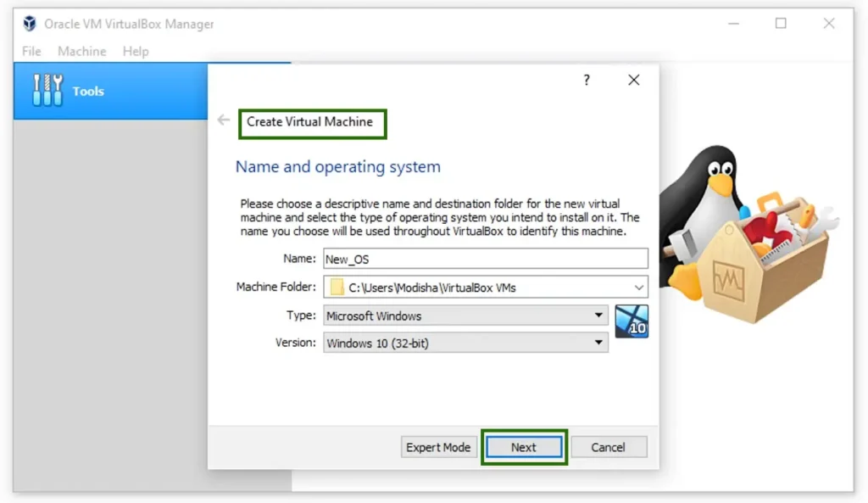This screenshot has width=868, height=503.
Task: Click the 'Type:' label
Action: [x=301, y=316]
